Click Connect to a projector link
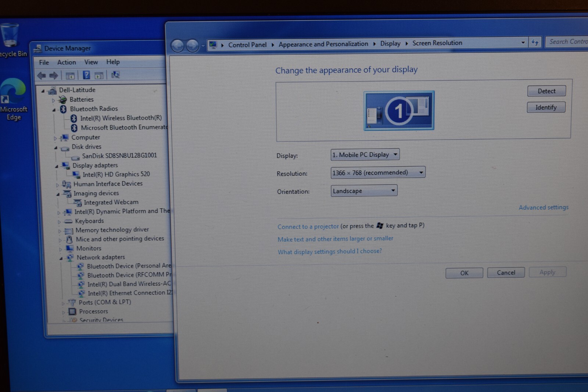 308,226
